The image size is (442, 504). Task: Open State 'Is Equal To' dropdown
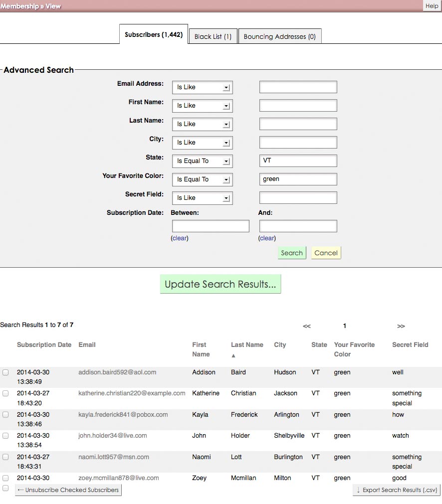point(203,161)
